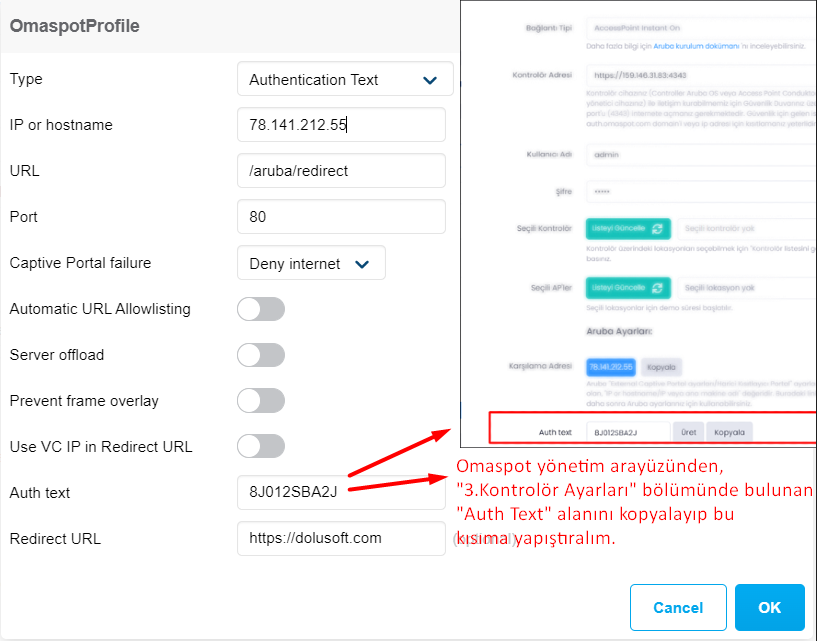This screenshot has height=641, width=817.
Task: Select the Redirect URL input field
Action: (x=341, y=539)
